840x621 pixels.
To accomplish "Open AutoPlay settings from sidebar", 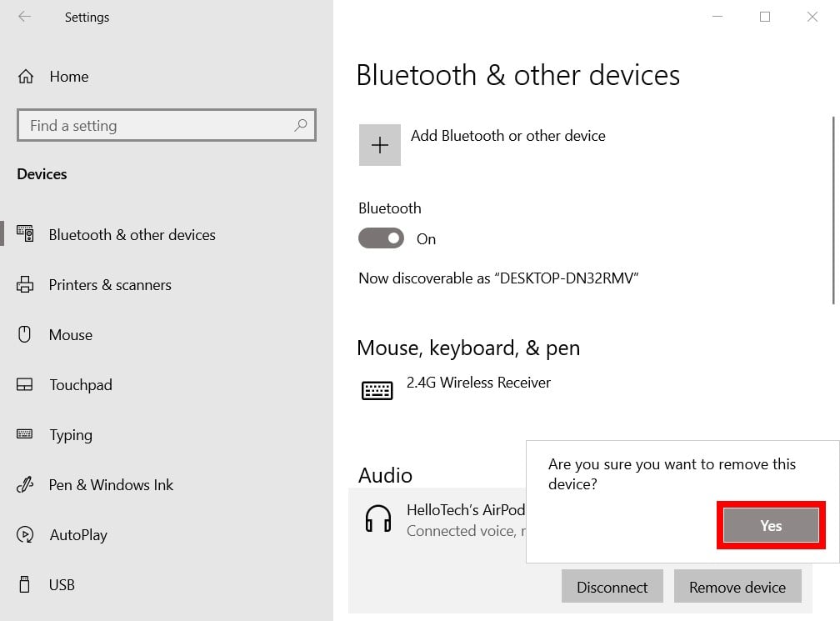I will point(26,534).
